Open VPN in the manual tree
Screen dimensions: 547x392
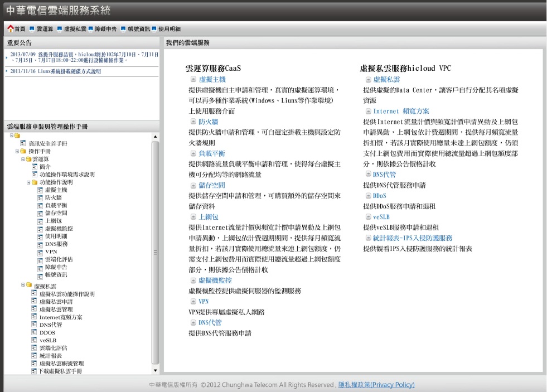coord(51,252)
